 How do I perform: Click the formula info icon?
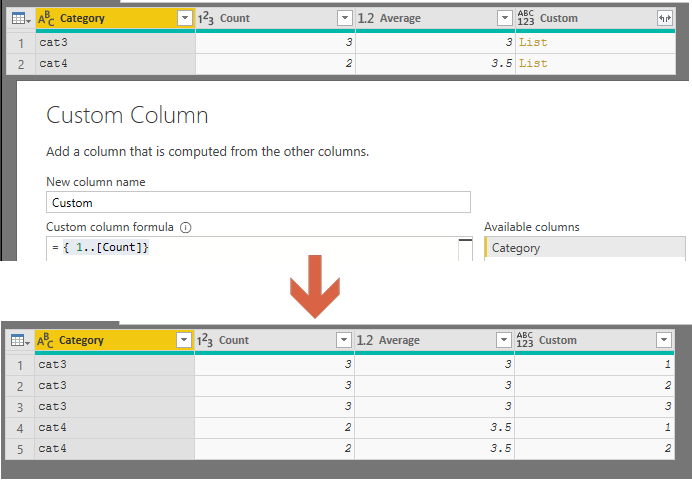186,227
